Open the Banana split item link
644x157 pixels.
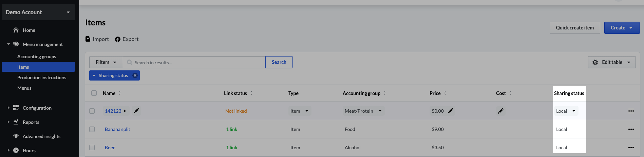pyautogui.click(x=117, y=129)
